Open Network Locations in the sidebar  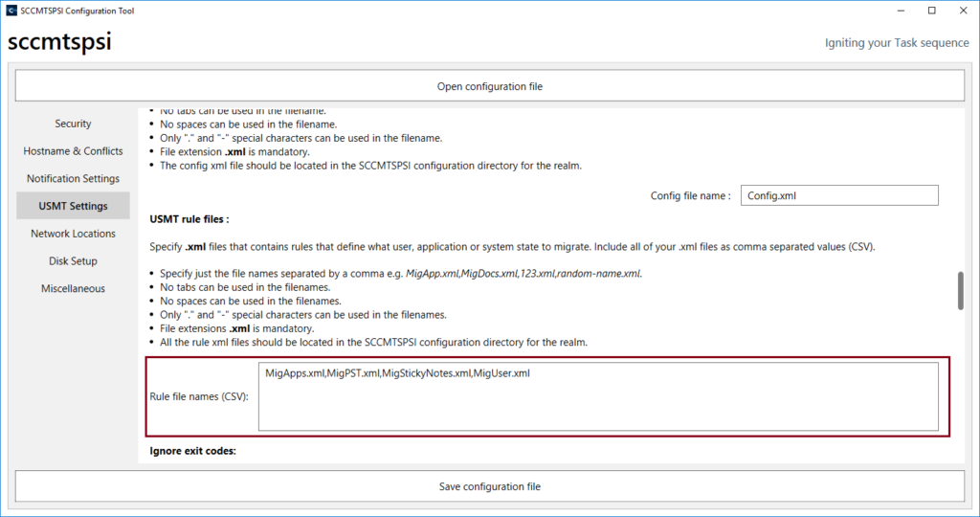[x=73, y=234]
